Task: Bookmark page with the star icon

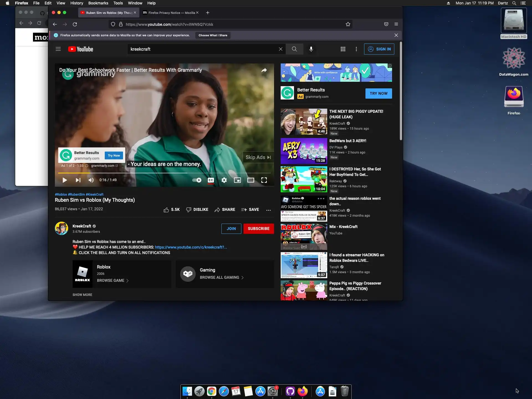Action: (348, 24)
